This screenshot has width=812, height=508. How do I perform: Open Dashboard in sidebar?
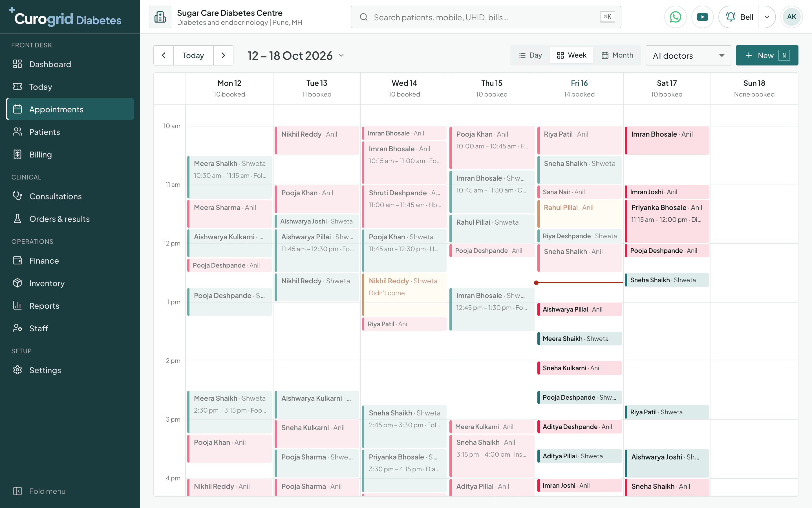coord(70,64)
